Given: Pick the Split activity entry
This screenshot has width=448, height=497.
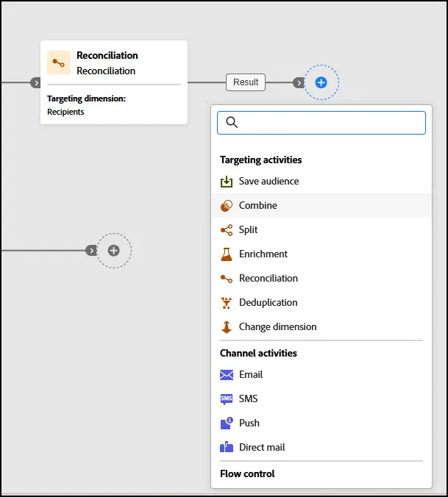Looking at the screenshot, I should click(321, 230).
